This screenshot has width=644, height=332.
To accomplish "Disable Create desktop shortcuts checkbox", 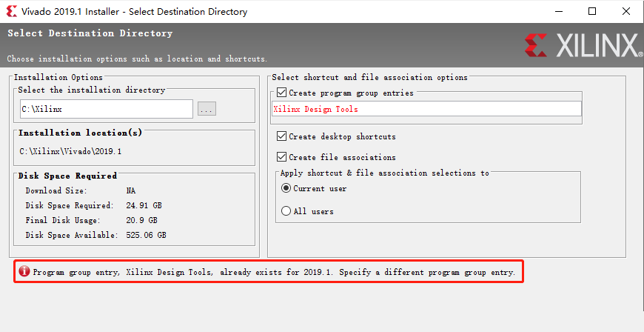I will click(281, 136).
